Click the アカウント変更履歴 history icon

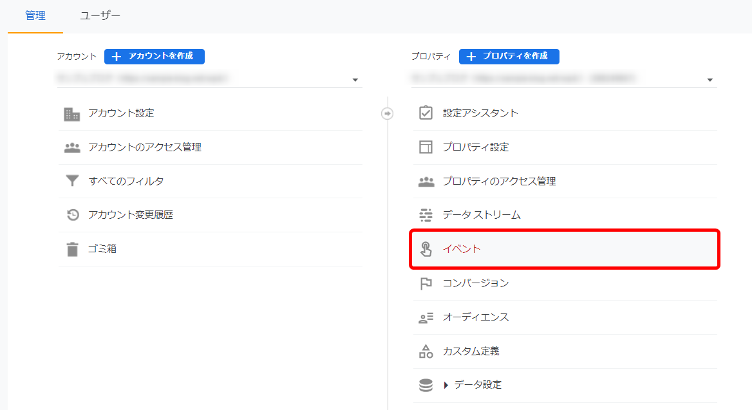coord(72,215)
